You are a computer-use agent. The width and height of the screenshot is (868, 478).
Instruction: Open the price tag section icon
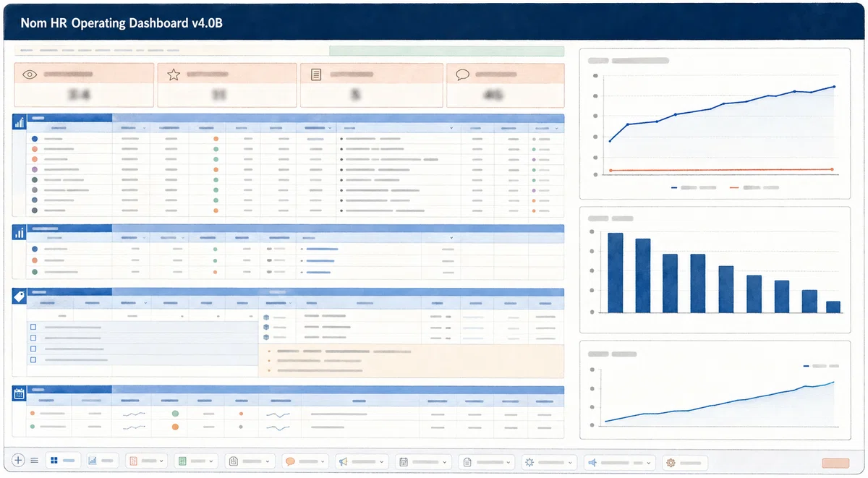(x=20, y=296)
